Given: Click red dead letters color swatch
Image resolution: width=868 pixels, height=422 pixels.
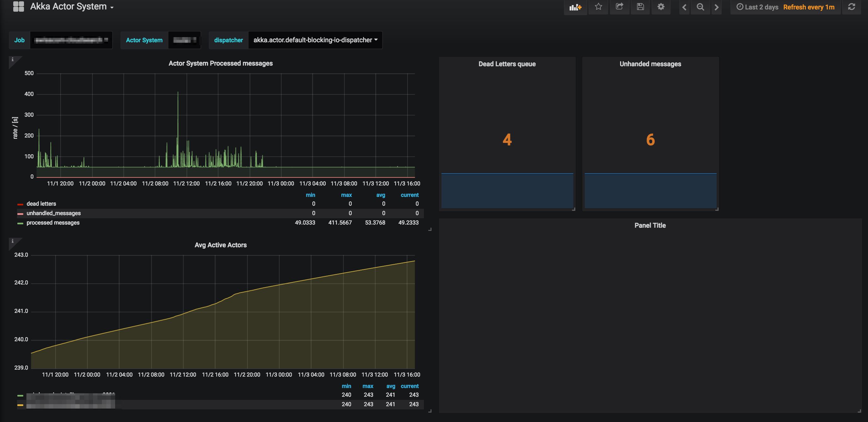Looking at the screenshot, I should click(x=20, y=204).
